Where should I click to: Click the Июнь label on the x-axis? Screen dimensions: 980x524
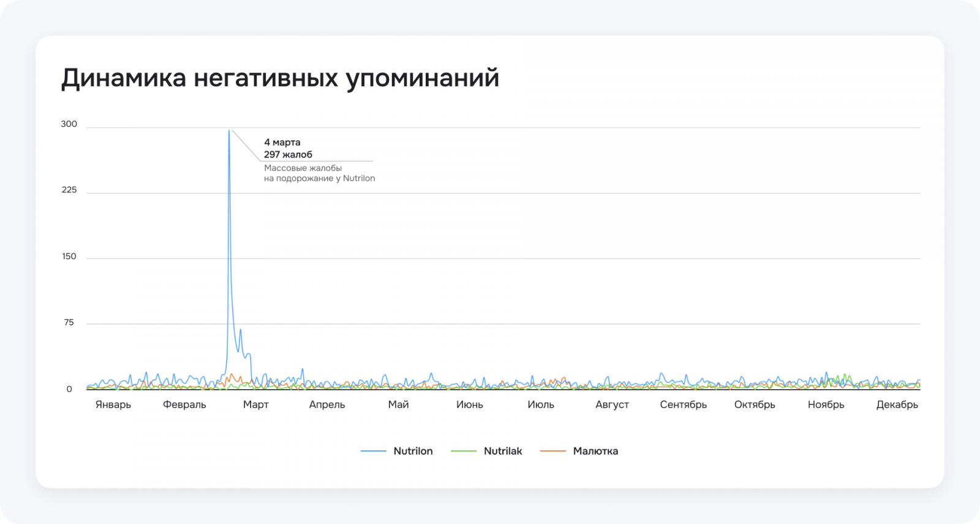tap(470, 404)
